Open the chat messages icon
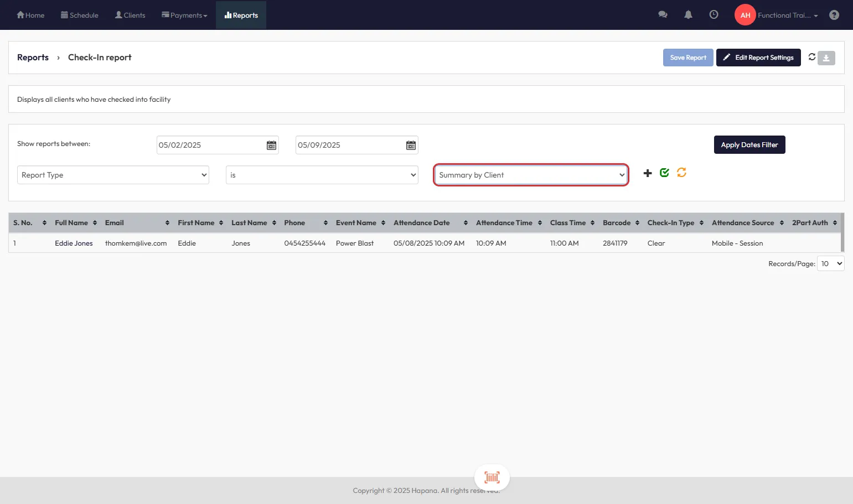Screen dimensions: 853x504 click(x=663, y=15)
